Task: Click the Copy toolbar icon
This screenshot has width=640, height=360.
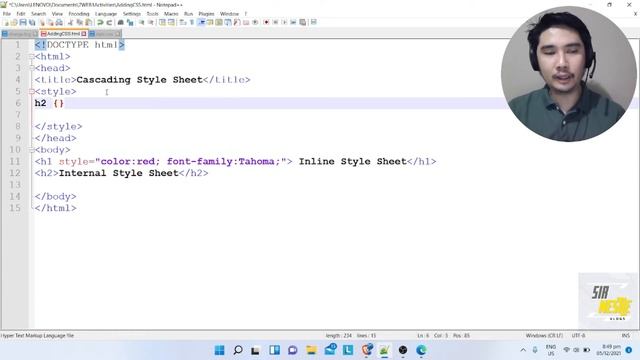Action: coord(80,22)
